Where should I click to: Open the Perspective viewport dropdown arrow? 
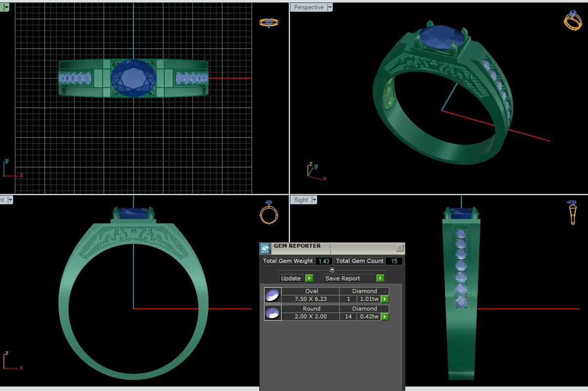tap(330, 7)
